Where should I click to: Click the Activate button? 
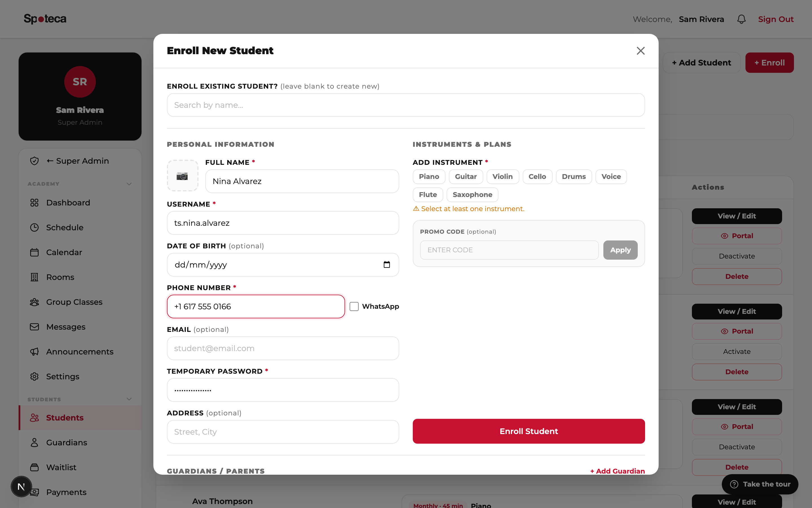(x=736, y=352)
